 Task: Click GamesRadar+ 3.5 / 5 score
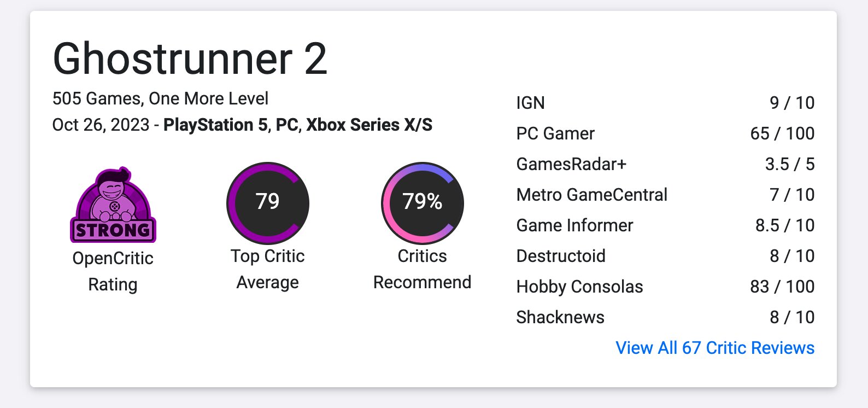789,164
